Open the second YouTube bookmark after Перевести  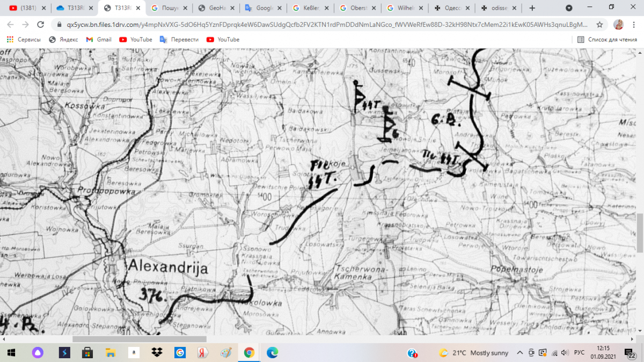pos(223,39)
